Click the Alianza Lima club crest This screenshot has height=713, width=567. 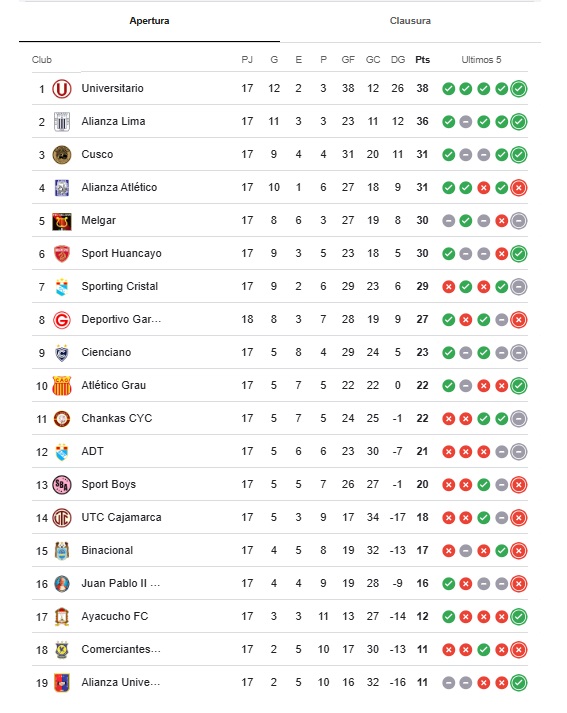coord(62,121)
